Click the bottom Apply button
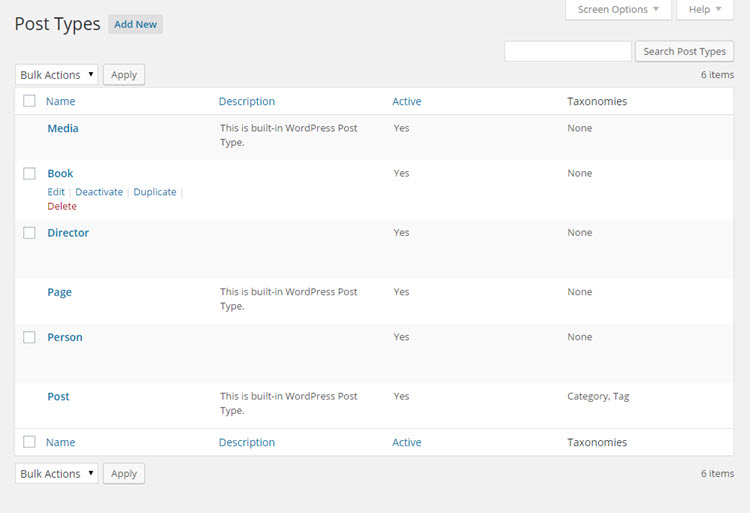 [124, 474]
